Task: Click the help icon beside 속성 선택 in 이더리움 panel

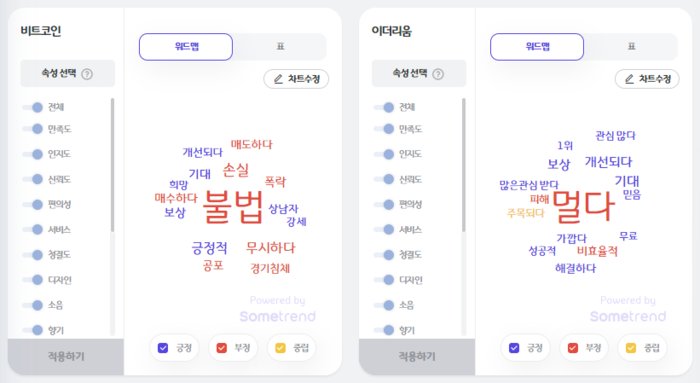Action: pos(438,74)
